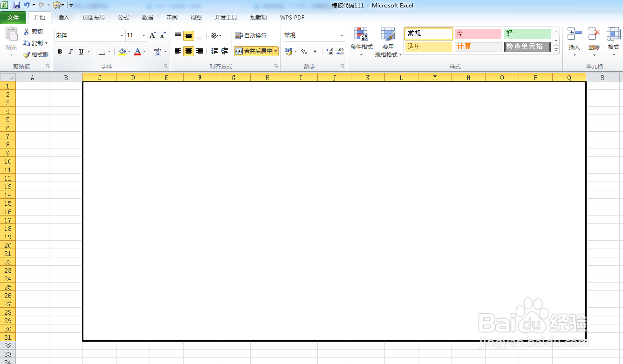Select column A header
The image size is (623, 364).
pos(33,78)
